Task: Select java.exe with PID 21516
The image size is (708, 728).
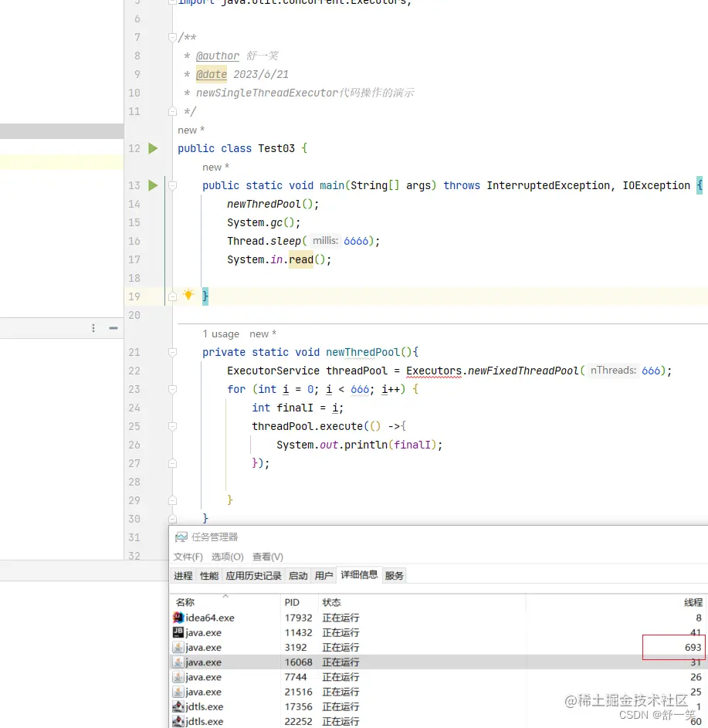Action: point(439,692)
